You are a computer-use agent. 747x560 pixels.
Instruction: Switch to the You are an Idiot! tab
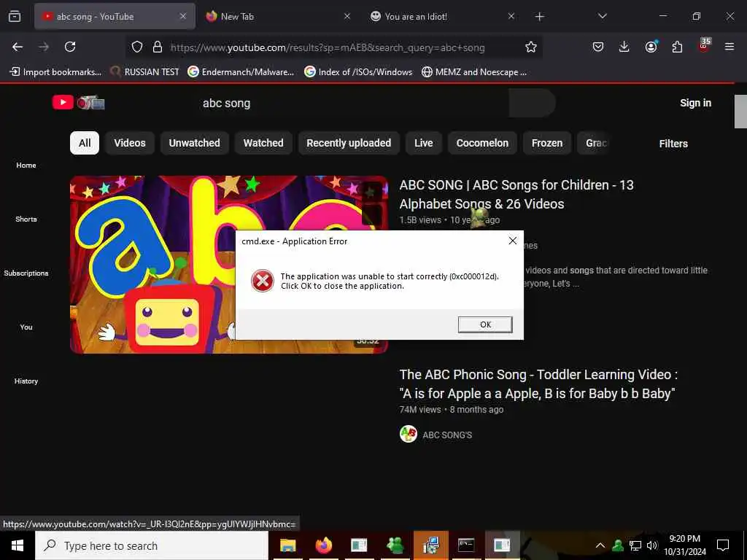[x=442, y=17]
